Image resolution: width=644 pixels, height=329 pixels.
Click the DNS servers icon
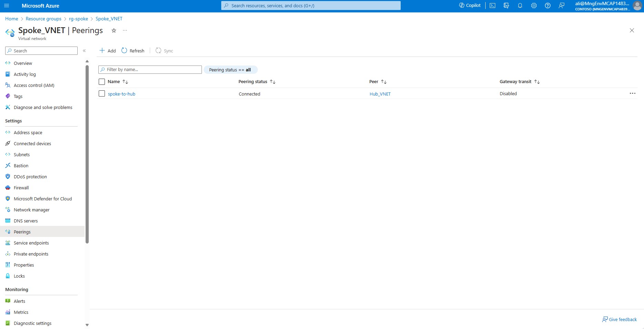[8, 221]
